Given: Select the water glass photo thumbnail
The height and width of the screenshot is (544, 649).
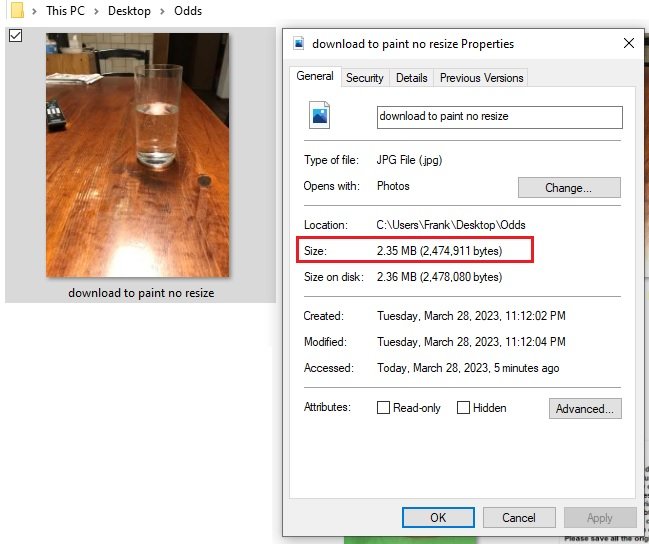Looking at the screenshot, I should pyautogui.click(x=137, y=155).
